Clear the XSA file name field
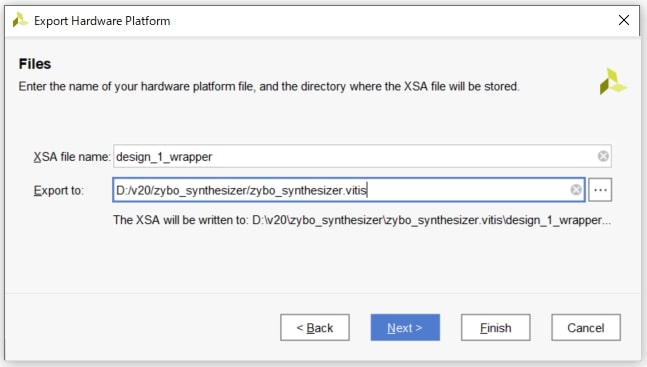The width and height of the screenshot is (647, 367). click(603, 156)
